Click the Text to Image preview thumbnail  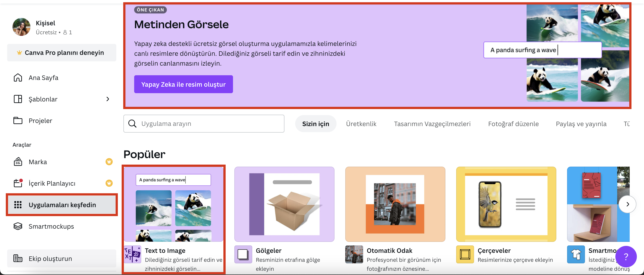[174, 204]
